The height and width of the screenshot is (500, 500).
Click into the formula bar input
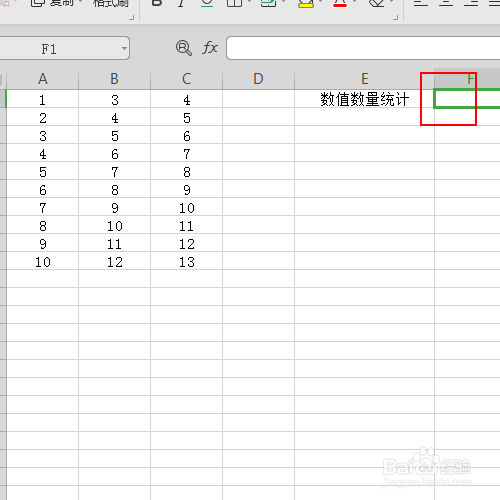click(x=363, y=48)
